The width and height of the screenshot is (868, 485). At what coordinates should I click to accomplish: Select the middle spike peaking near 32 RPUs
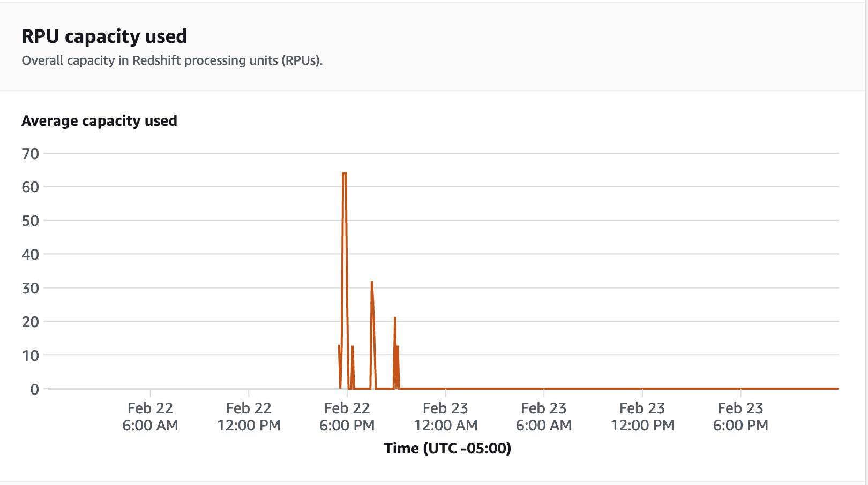[372, 283]
